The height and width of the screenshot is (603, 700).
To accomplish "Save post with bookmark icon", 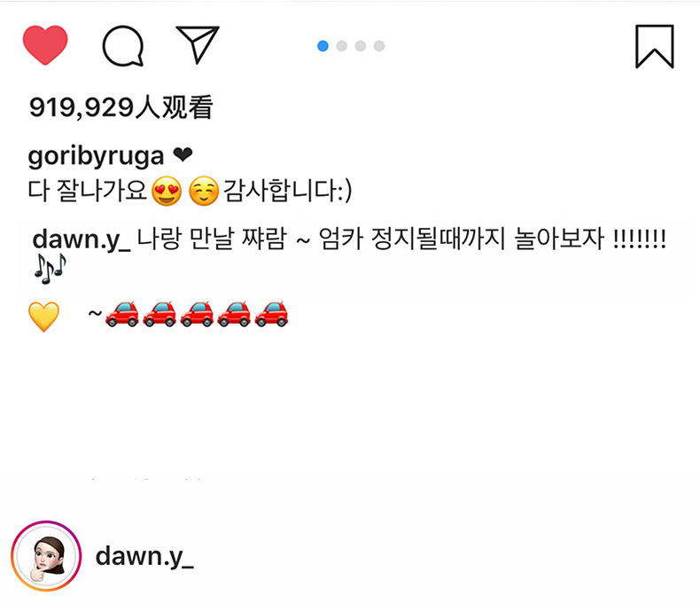I will click(655, 46).
